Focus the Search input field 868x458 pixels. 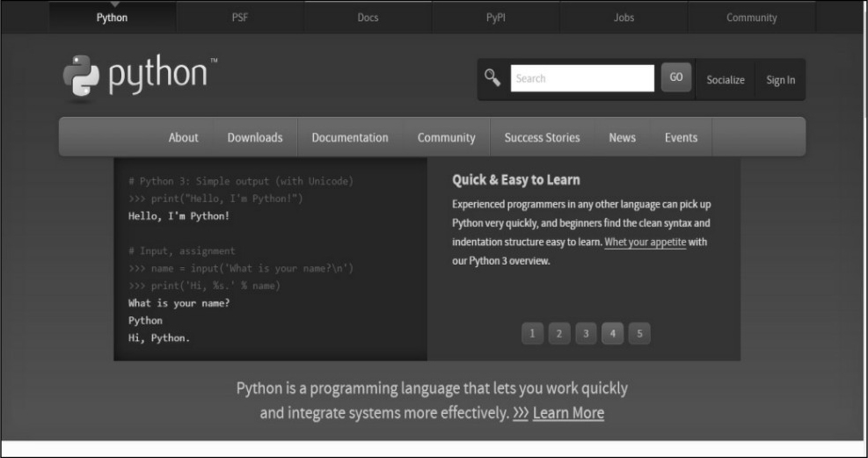(x=582, y=78)
